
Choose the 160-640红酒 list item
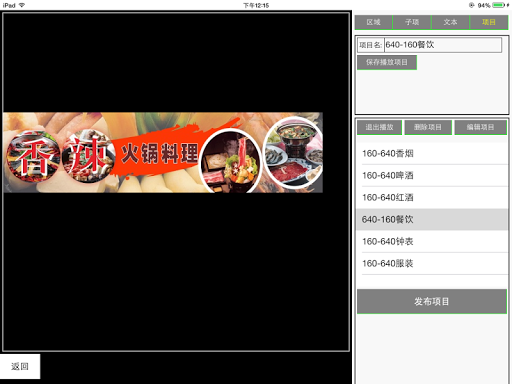pyautogui.click(x=432, y=198)
